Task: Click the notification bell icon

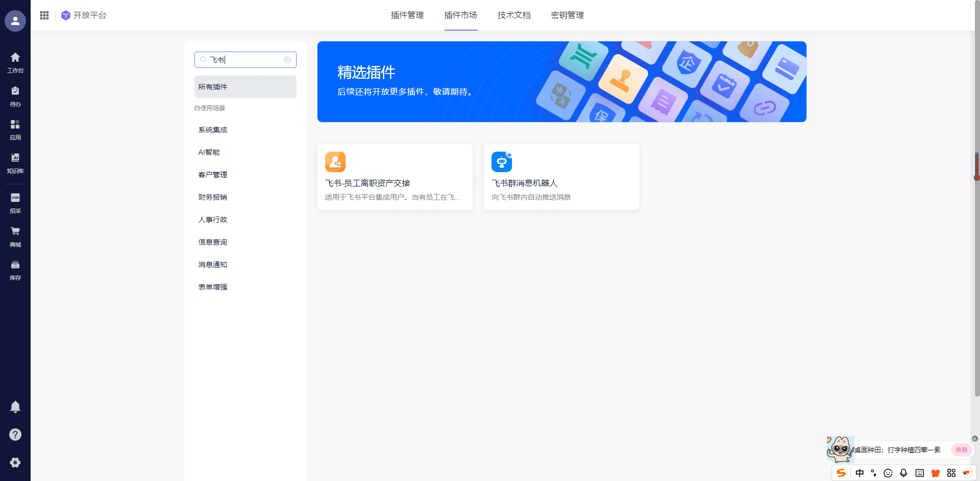Action: pyautogui.click(x=15, y=407)
